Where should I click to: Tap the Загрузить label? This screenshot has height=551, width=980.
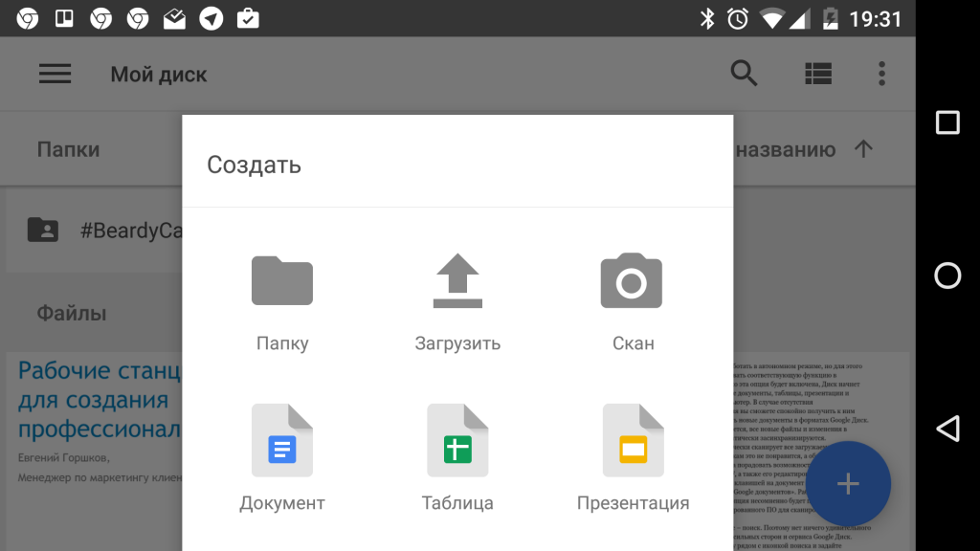(457, 343)
